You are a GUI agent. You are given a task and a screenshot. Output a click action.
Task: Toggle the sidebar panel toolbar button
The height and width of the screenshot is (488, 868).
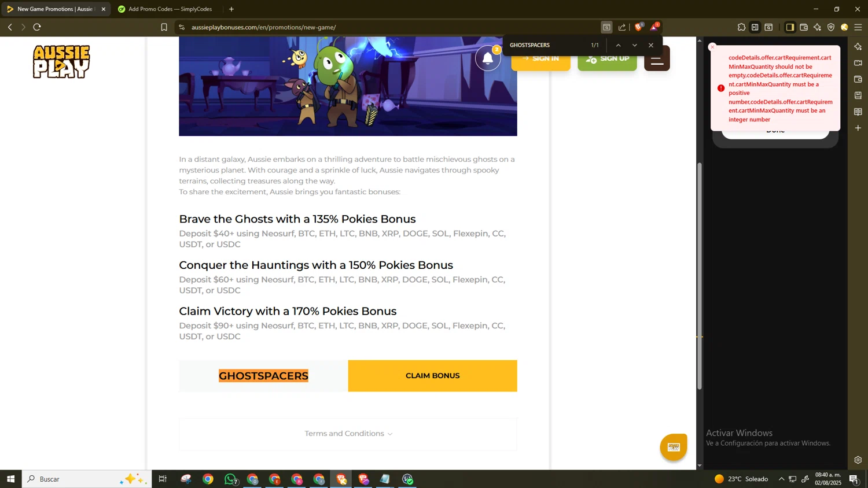790,27
